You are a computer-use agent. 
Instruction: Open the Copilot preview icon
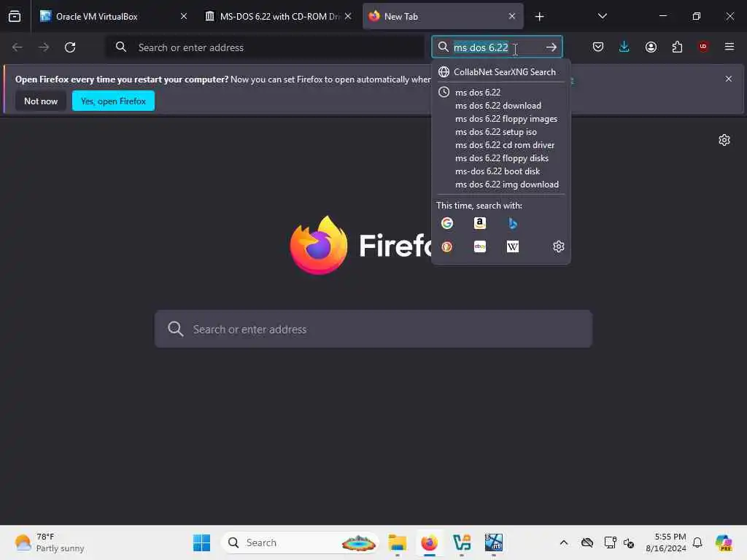[723, 542]
